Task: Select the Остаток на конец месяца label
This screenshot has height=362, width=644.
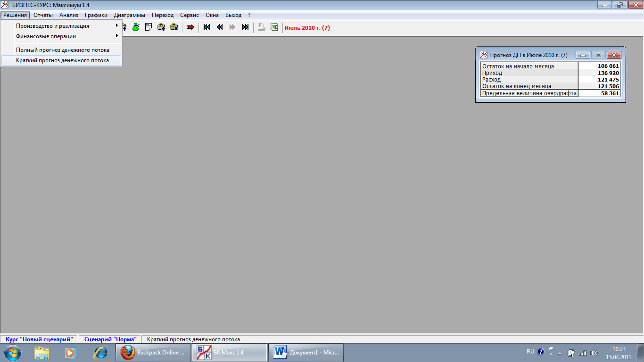Action: [x=517, y=86]
